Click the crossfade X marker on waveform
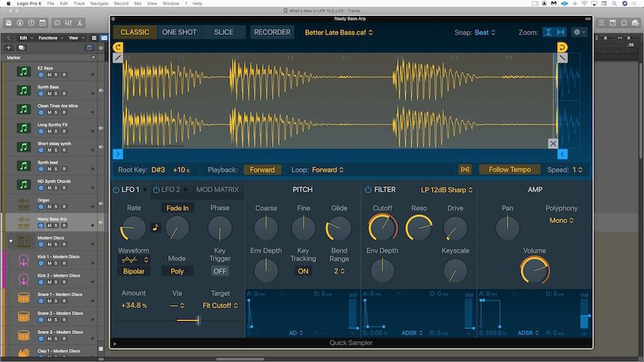The height and width of the screenshot is (362, 644). pyautogui.click(x=553, y=143)
